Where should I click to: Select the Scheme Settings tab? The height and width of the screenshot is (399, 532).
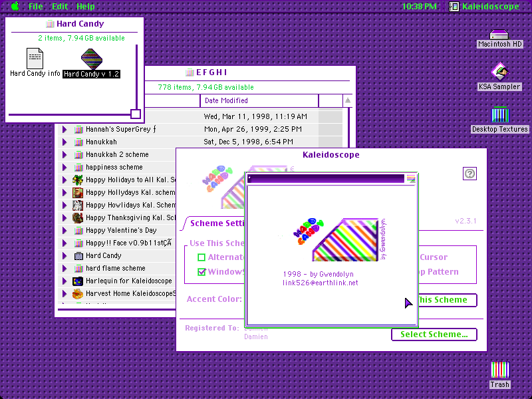pyautogui.click(x=217, y=223)
